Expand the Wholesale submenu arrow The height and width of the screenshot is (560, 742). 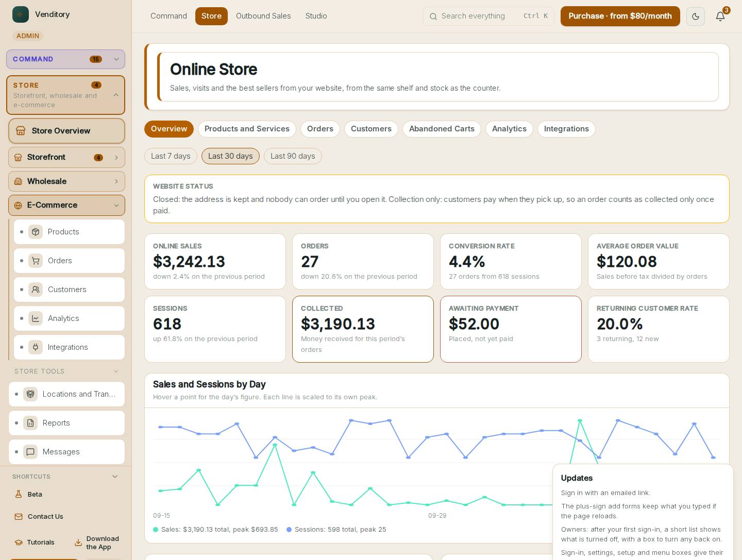(x=116, y=181)
